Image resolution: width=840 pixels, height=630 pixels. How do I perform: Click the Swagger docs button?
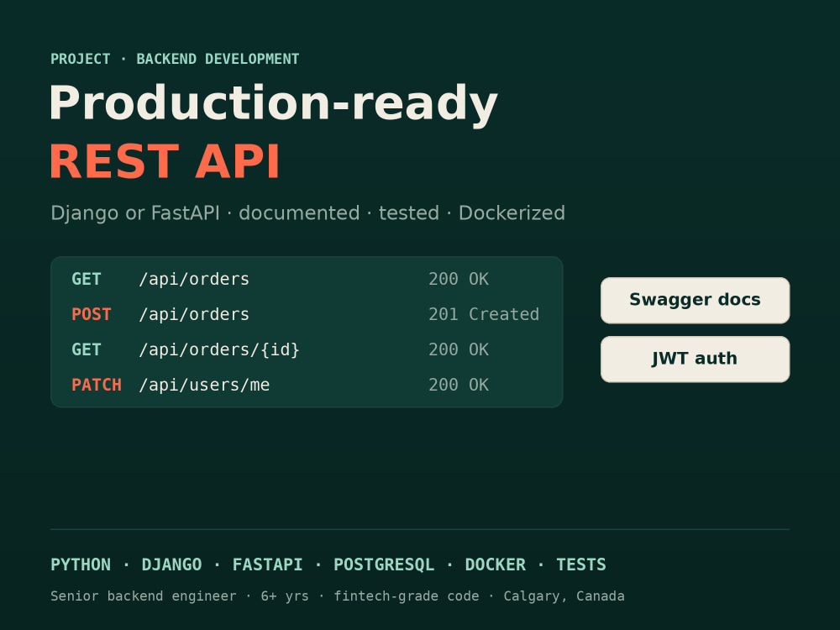(695, 301)
